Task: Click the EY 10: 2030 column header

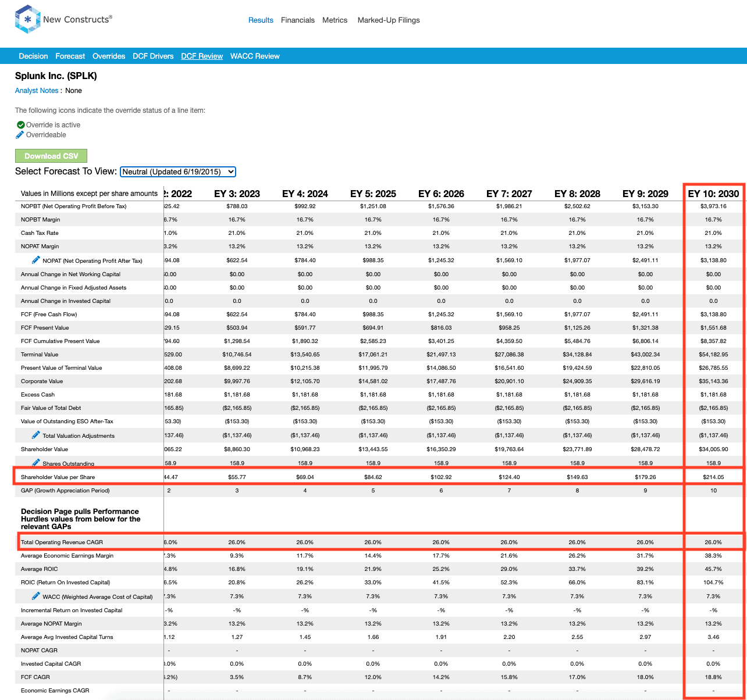Action: point(713,194)
